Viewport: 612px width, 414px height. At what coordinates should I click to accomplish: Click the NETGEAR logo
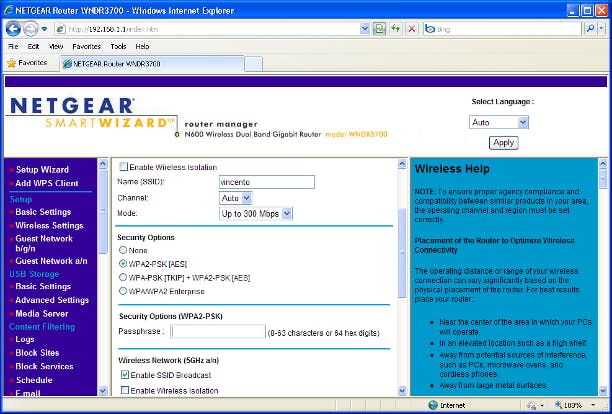coord(72,106)
